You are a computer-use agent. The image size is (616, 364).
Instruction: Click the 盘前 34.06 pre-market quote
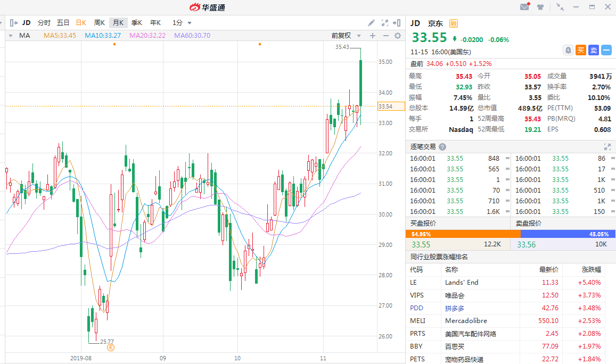(x=451, y=64)
